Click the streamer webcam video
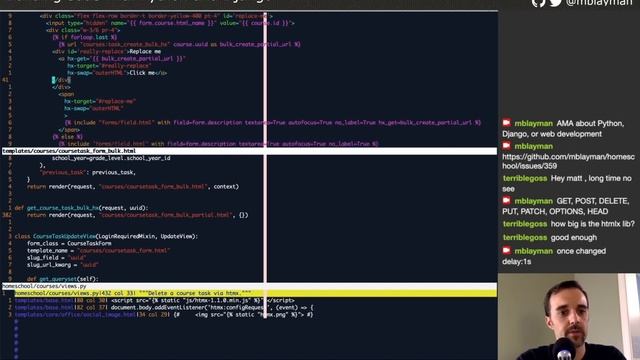Screen dimensions: 640x360 [x=569, y=317]
